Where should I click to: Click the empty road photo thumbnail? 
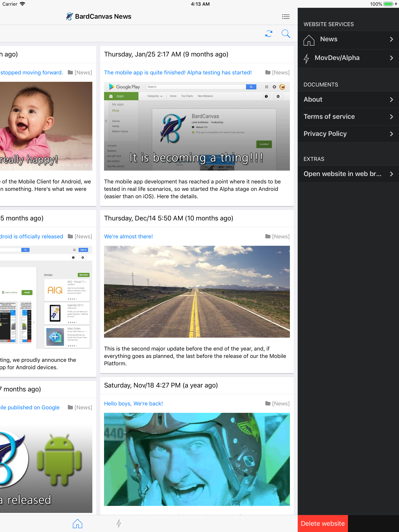[197, 292]
